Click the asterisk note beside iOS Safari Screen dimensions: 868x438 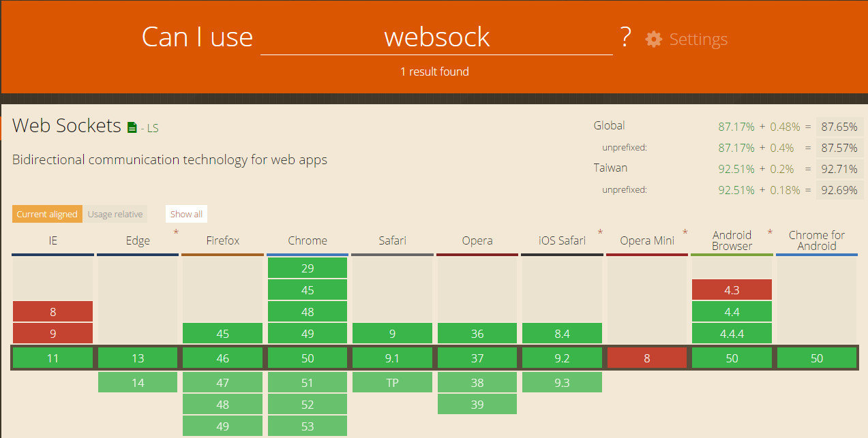[x=600, y=234]
